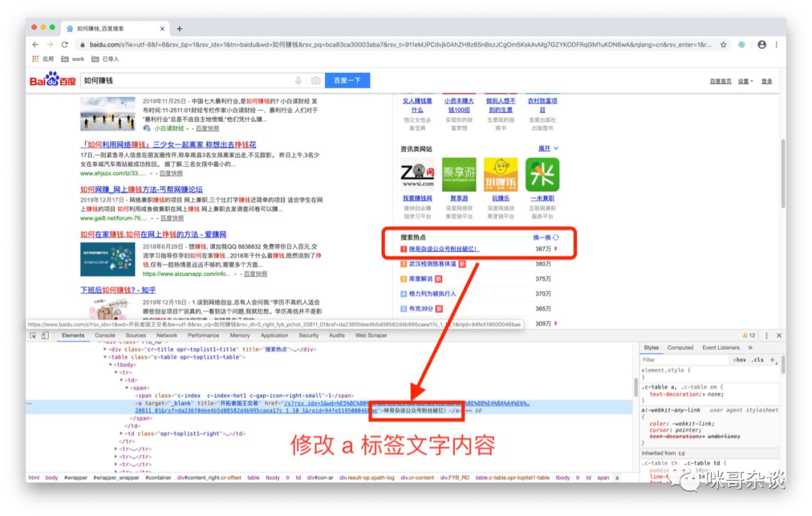Open the '已导入' bookmarks folder
Image resolution: width=812 pixels, height=516 pixels.
[x=106, y=59]
